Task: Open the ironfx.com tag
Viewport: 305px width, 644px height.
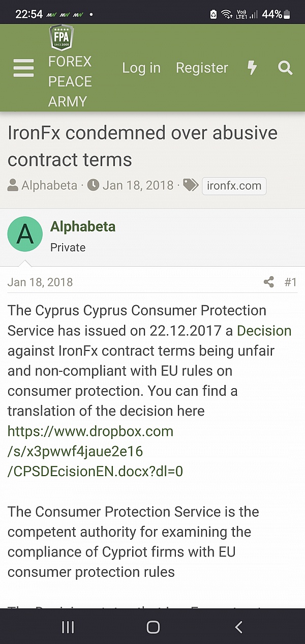Action: pyautogui.click(x=234, y=186)
